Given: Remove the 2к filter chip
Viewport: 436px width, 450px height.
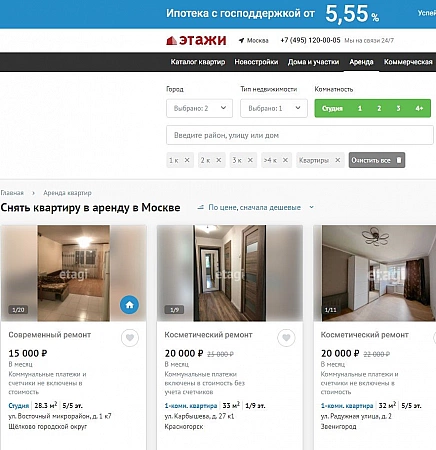Looking at the screenshot, I should click(x=219, y=160).
